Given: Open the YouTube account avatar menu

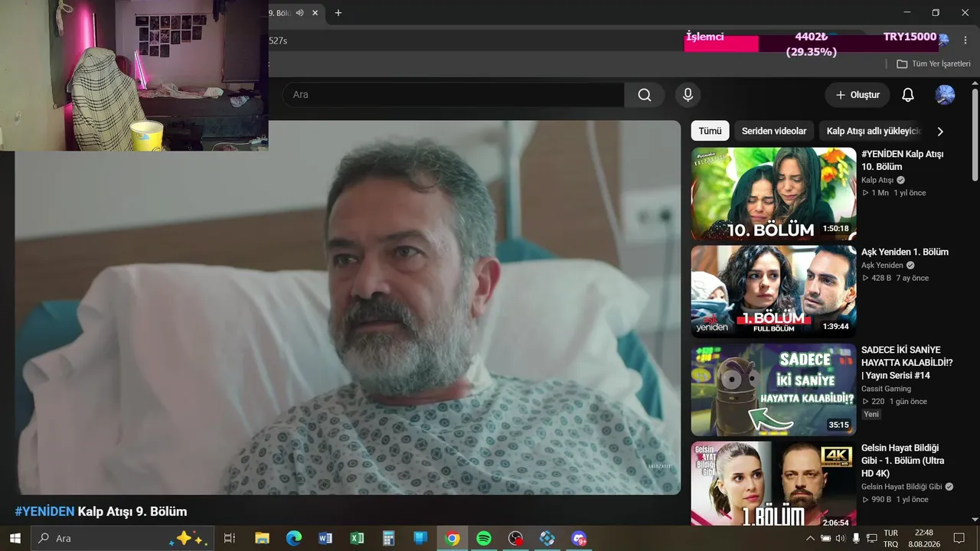Looking at the screenshot, I should [x=945, y=95].
